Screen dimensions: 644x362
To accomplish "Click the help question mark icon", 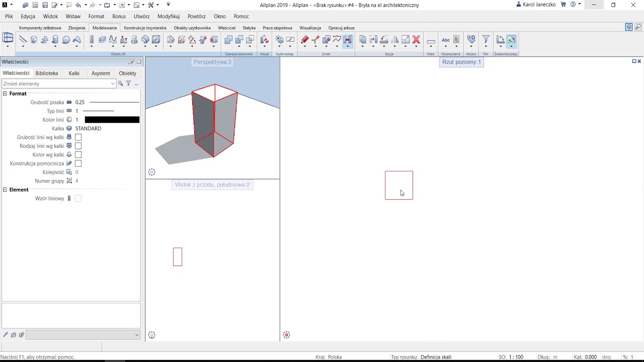I will [x=573, y=5].
